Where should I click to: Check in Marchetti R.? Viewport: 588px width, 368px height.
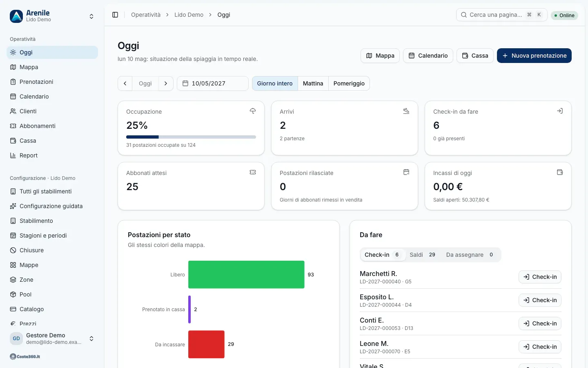tap(540, 277)
